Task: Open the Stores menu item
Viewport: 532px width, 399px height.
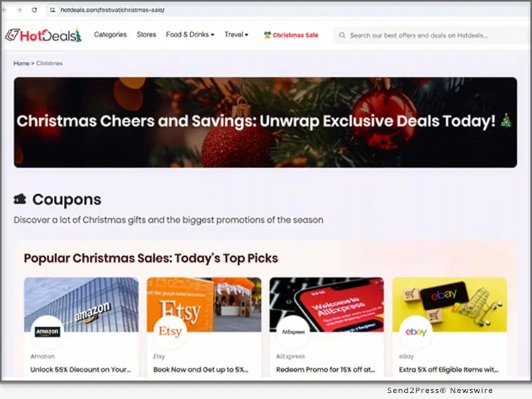Action: point(146,35)
